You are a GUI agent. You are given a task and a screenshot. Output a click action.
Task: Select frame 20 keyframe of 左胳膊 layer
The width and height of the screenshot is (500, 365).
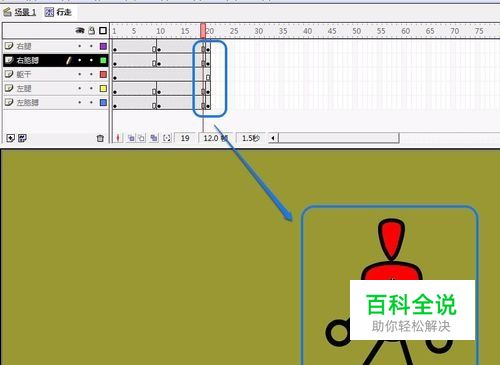[208, 106]
